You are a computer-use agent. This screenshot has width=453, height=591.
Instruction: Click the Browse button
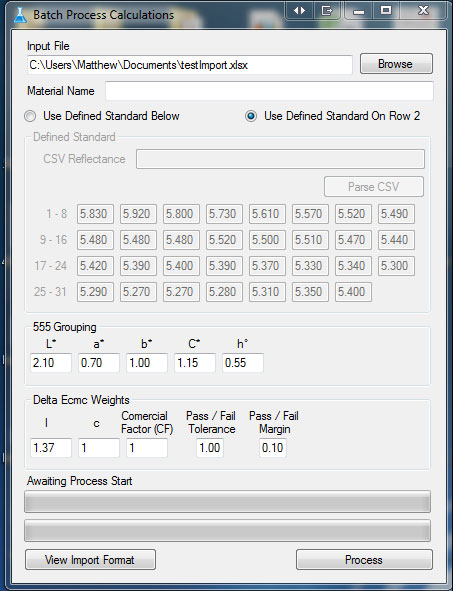396,64
